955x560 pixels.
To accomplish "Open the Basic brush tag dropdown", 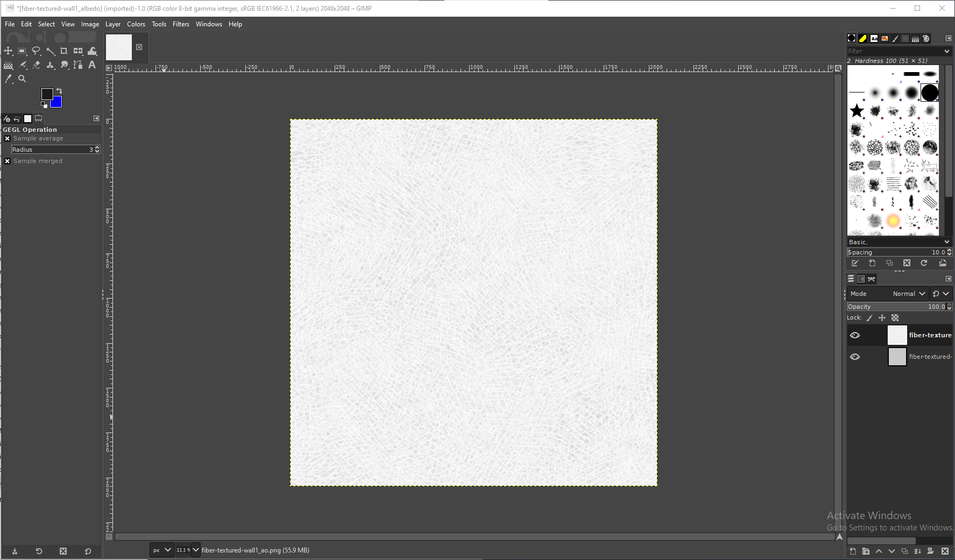I will click(x=899, y=242).
